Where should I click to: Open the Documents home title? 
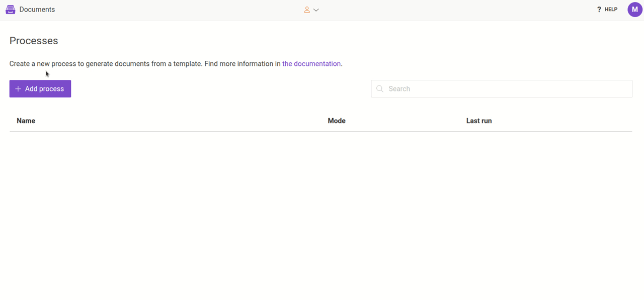[37, 10]
